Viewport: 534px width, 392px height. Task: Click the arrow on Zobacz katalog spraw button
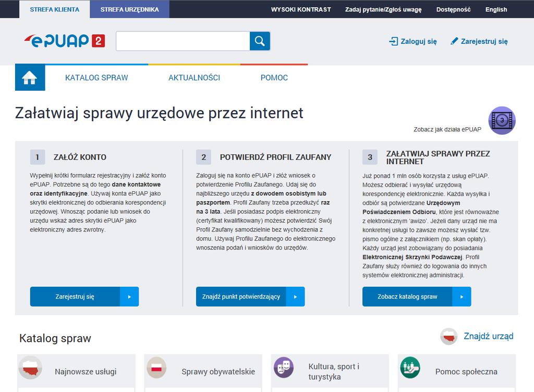(462, 297)
